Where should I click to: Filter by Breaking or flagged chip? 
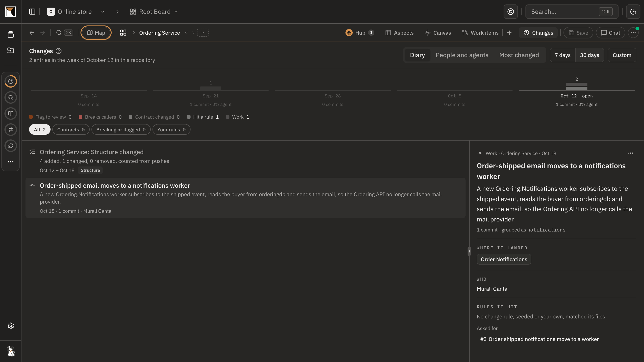[x=121, y=130]
